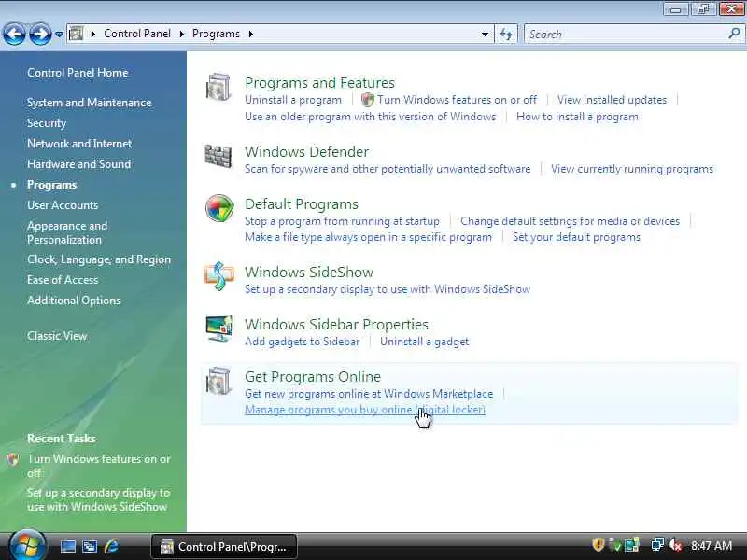
Task: Switch to Classic View
Action: click(57, 336)
